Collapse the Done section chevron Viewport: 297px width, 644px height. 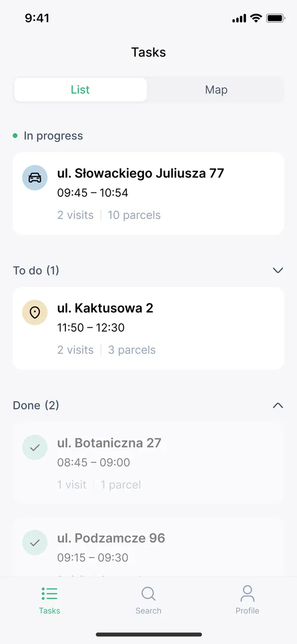pyautogui.click(x=278, y=405)
